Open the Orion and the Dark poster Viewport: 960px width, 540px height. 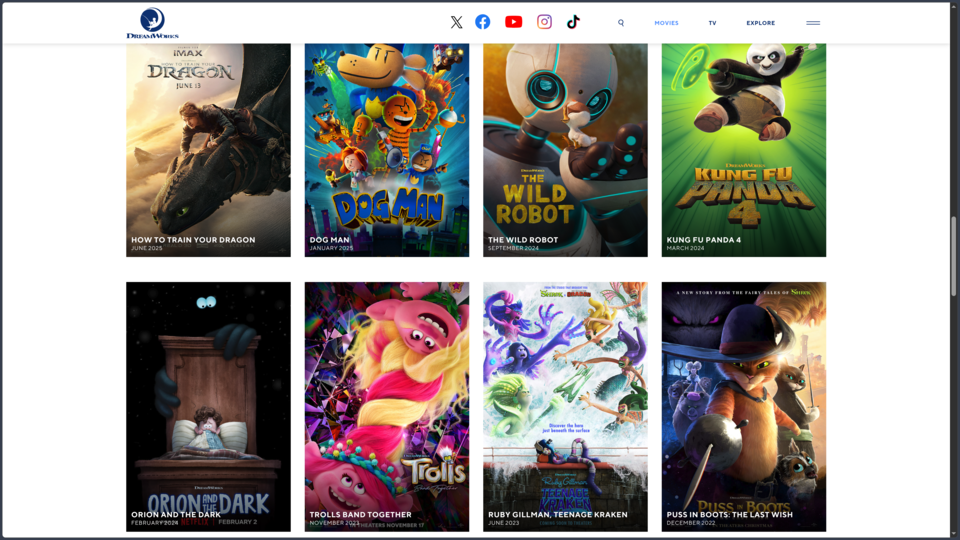pos(208,407)
